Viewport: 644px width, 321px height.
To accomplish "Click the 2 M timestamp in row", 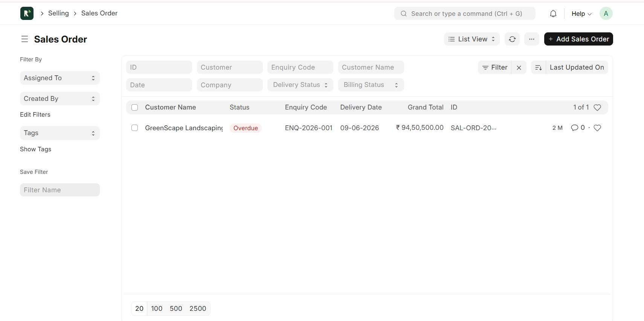I will [x=557, y=128].
